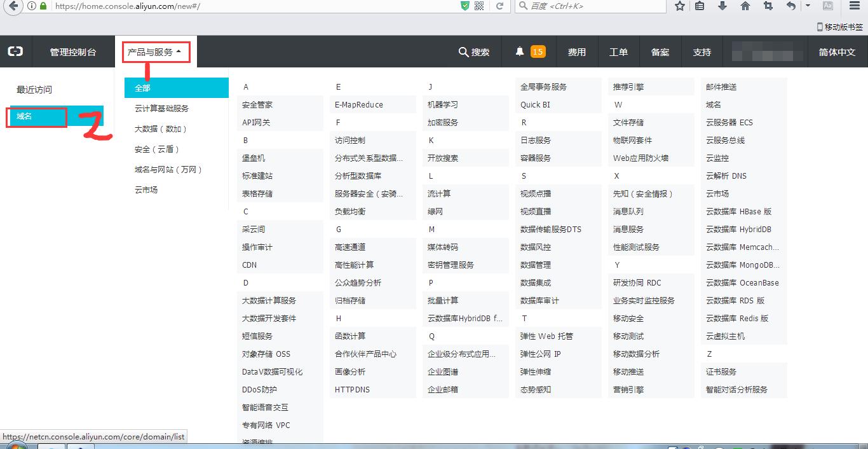Screen dimensions: 868x449
Task: Open the browser hamburger menu
Action: (854, 6)
